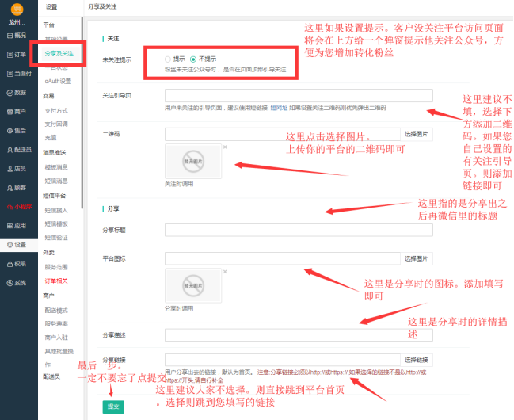The height and width of the screenshot is (420, 514).
Task: Open 当面付 icon in sidebar
Action: [x=10, y=74]
